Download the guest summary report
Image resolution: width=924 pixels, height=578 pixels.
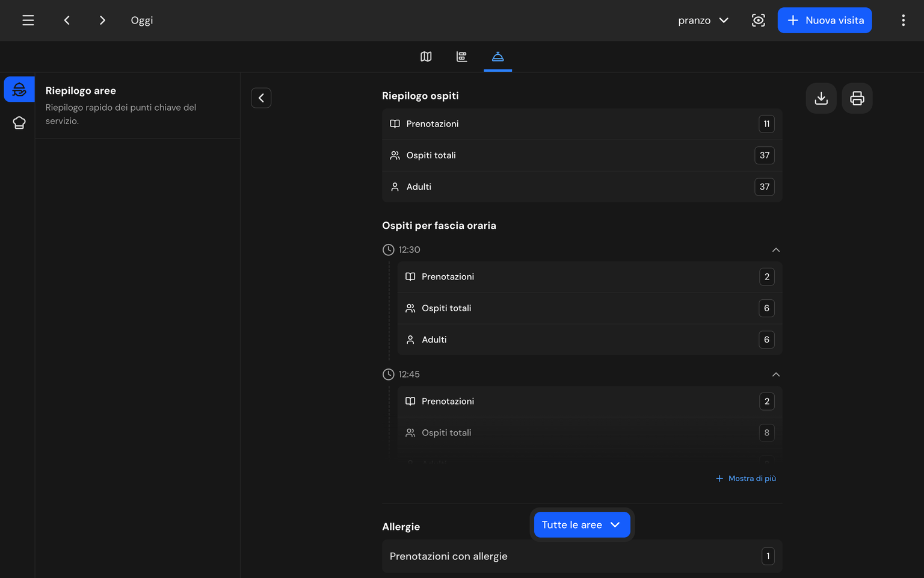point(821,98)
